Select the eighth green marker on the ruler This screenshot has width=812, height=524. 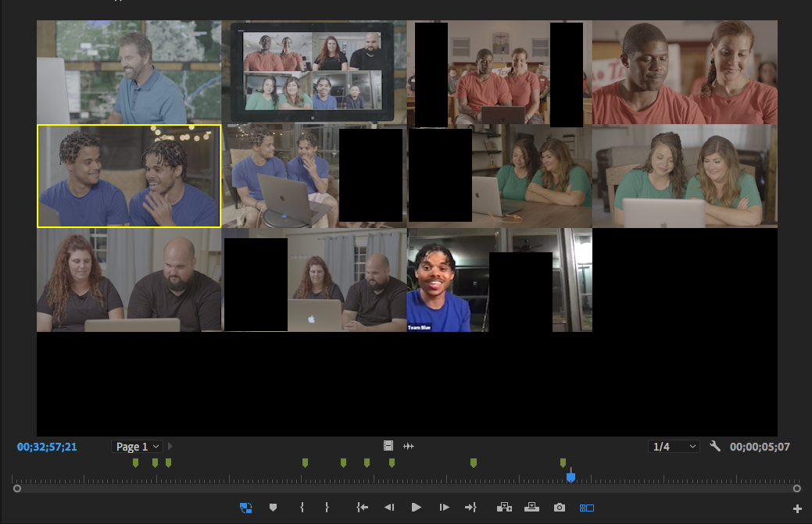pos(474,463)
